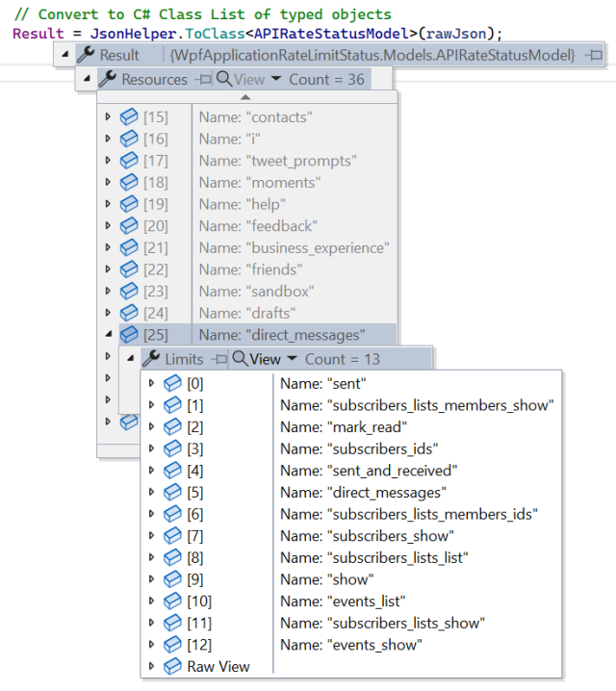Select value Name: "subscribers_lists_members_ids"

pyautogui.click(x=409, y=514)
